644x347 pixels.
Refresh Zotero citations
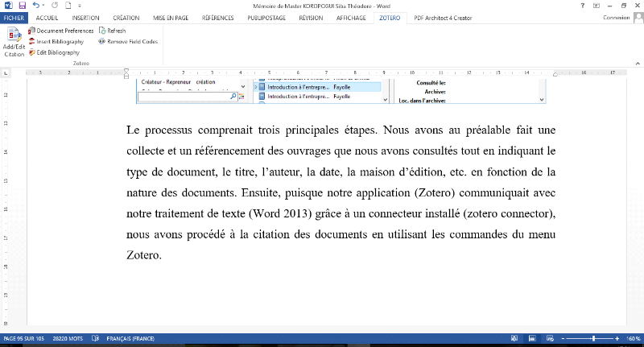(x=112, y=31)
